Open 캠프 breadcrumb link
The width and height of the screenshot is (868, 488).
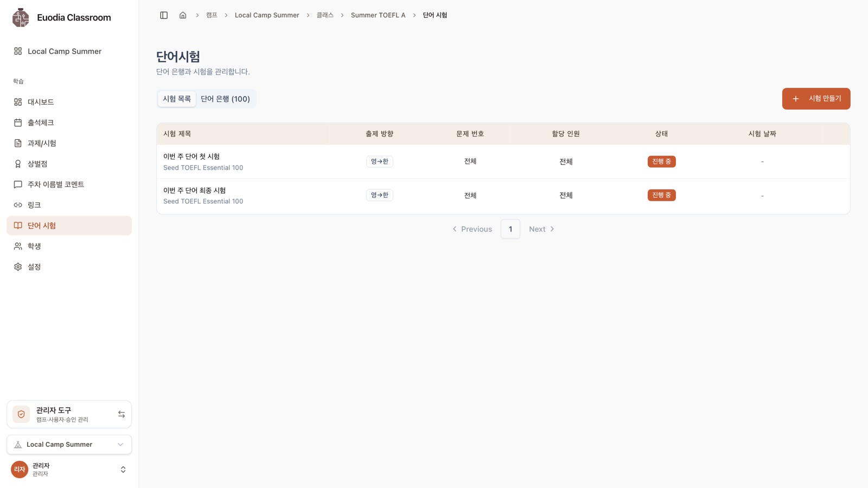pos(212,15)
